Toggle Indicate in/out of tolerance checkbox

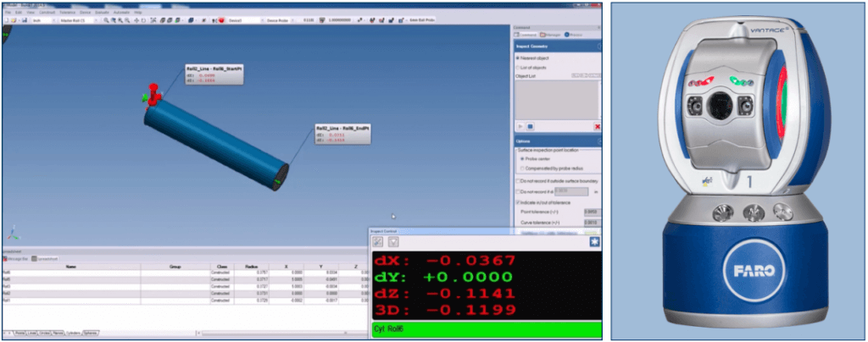coord(518,203)
